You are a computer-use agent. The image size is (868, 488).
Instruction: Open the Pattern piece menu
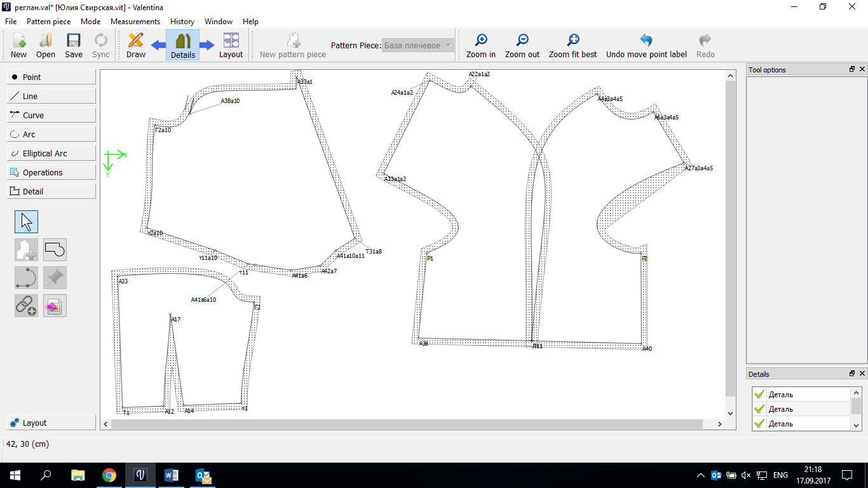click(x=49, y=21)
